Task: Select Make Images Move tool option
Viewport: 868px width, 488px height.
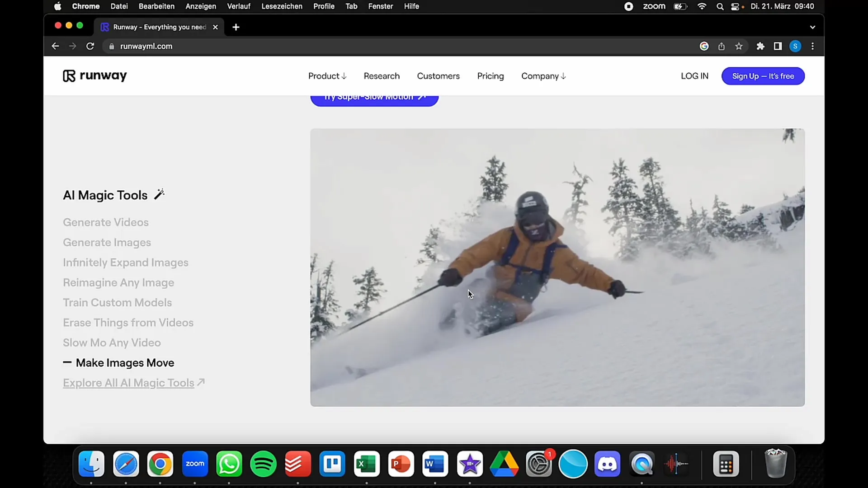Action: (x=125, y=362)
